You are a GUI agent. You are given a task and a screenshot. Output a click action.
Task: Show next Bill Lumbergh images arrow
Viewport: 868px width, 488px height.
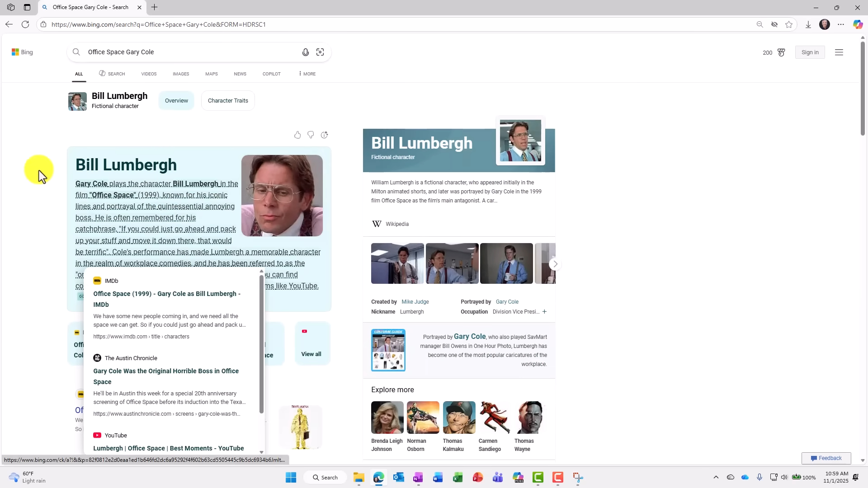(x=555, y=264)
